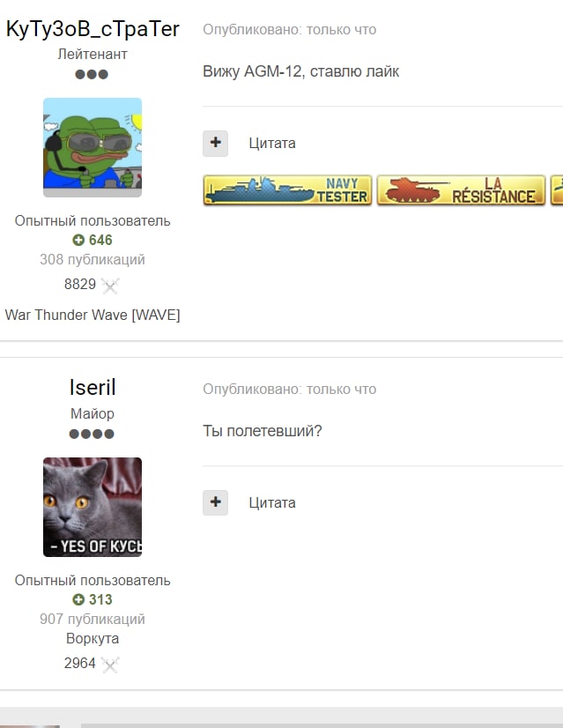Click the first post's Опубликовано timestamp
The height and width of the screenshot is (728, 563).
coord(289,30)
